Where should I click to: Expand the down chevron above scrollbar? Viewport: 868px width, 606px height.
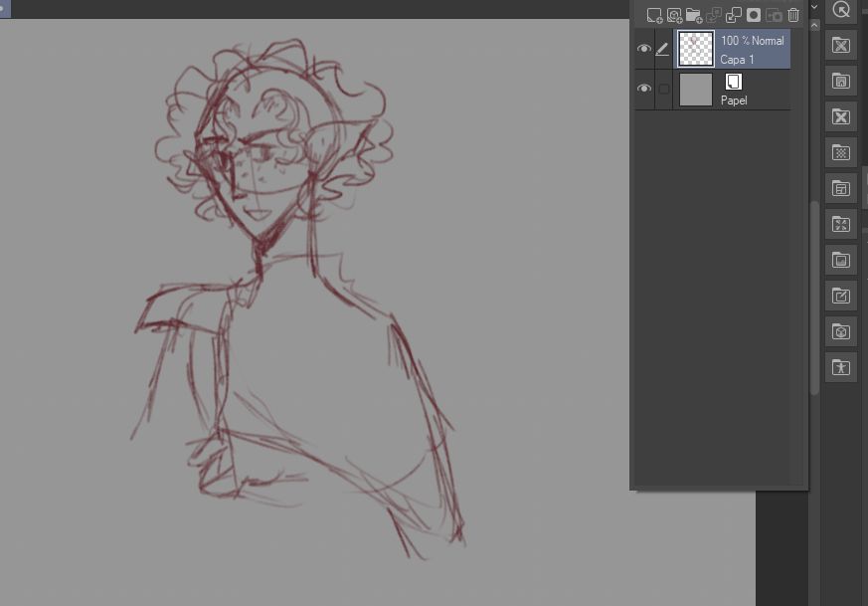(814, 7)
